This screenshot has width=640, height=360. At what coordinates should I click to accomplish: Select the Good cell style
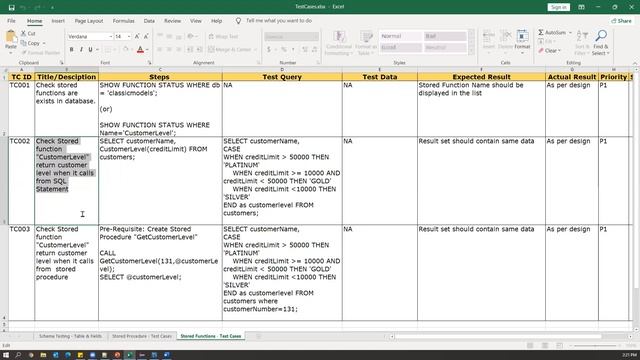click(401, 47)
